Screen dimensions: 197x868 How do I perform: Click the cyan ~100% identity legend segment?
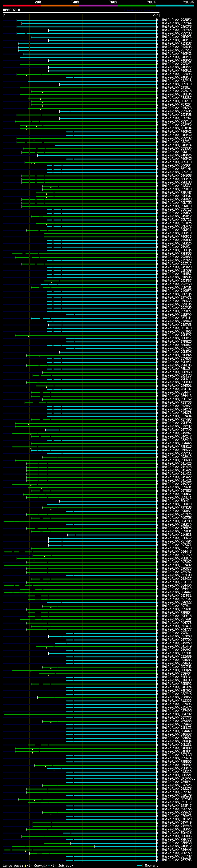point(175,6)
